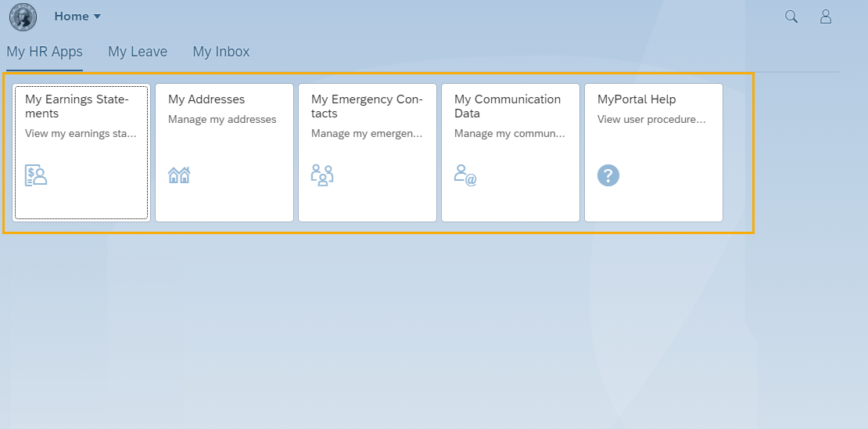
Task: Switch to the My HR Apps tab
Action: (x=45, y=52)
